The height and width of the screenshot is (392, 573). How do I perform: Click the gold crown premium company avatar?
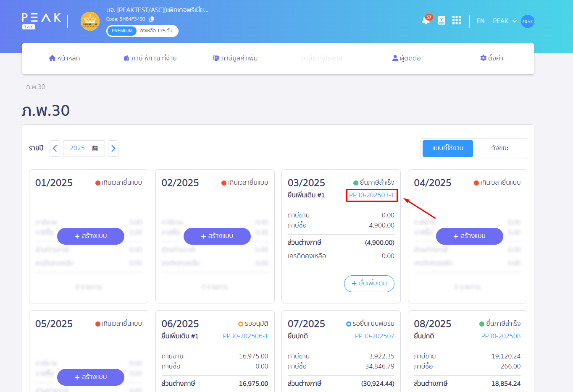tap(90, 21)
